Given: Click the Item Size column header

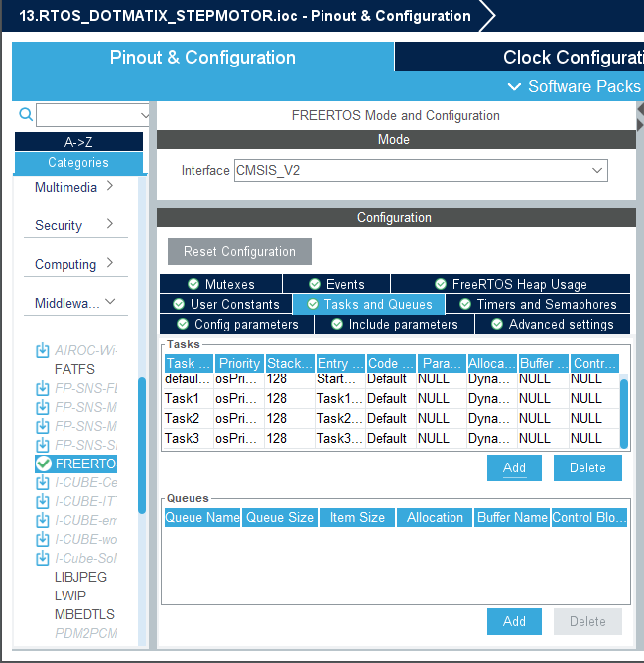Looking at the screenshot, I should tap(357, 517).
